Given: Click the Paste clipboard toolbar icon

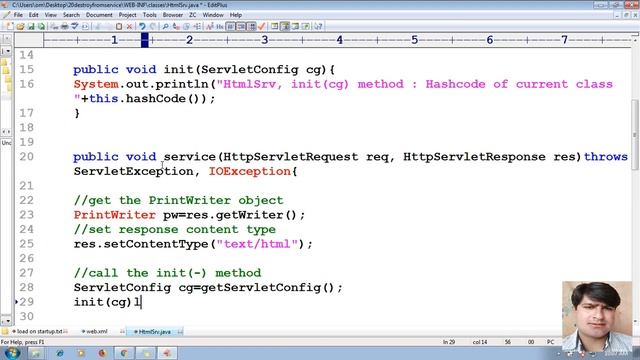Looking at the screenshot, I should [119, 27].
